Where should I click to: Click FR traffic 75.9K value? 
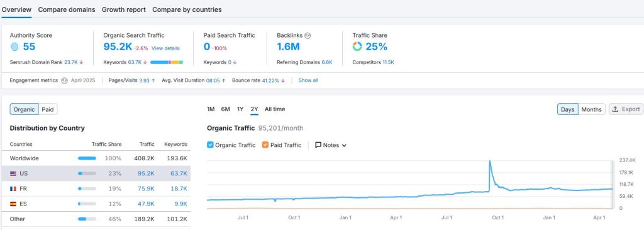pos(146,189)
